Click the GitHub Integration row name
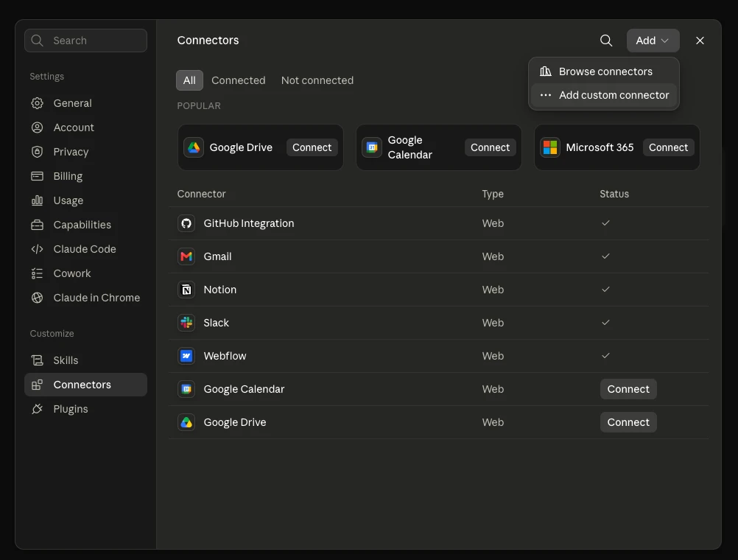The width and height of the screenshot is (738, 560). coord(248,223)
